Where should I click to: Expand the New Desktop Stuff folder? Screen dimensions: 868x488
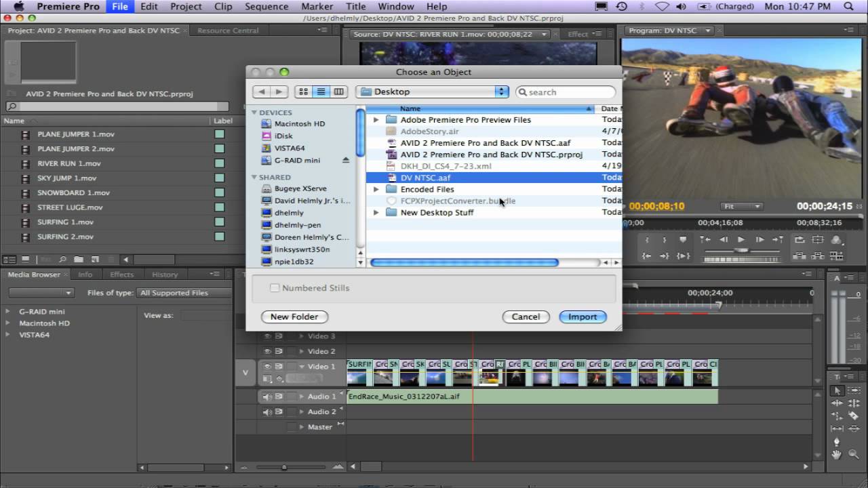click(x=376, y=212)
